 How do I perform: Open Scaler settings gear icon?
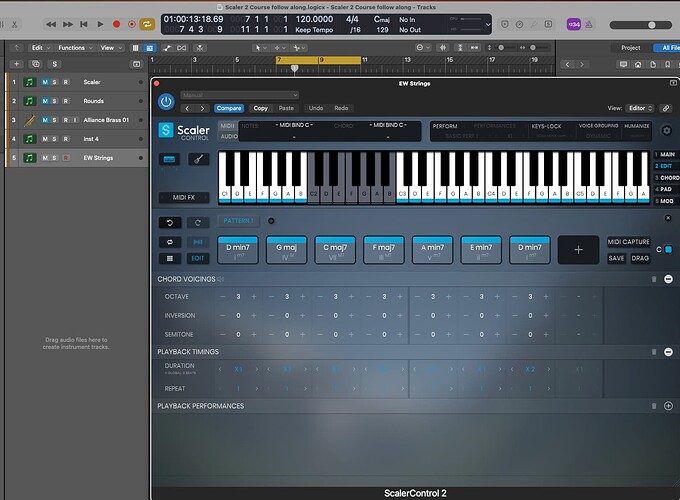(667, 130)
